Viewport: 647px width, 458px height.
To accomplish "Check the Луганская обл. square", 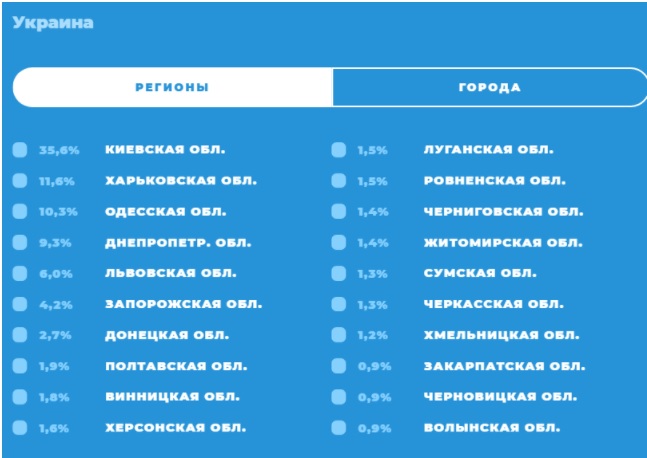I will click(x=339, y=150).
